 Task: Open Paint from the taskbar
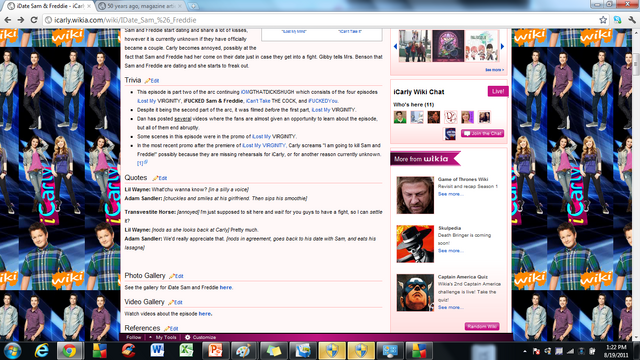244,351
